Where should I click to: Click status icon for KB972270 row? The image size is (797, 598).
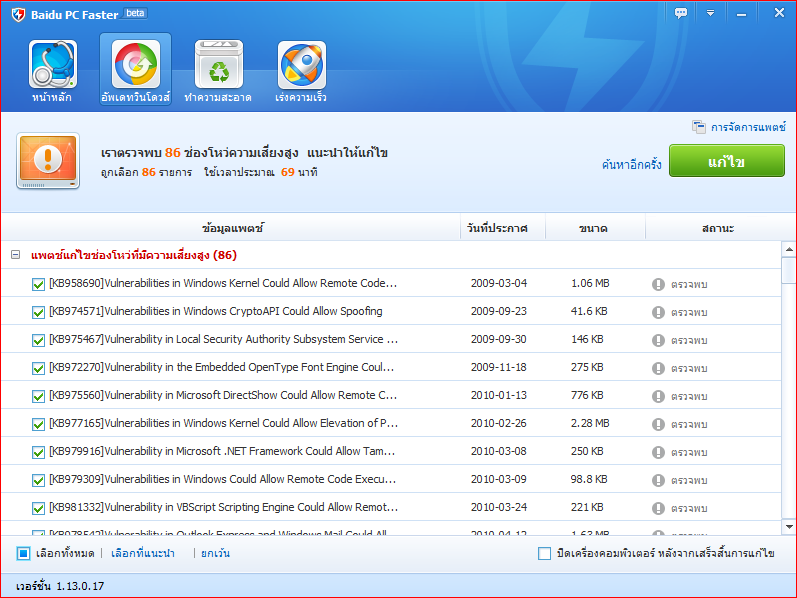pos(658,368)
